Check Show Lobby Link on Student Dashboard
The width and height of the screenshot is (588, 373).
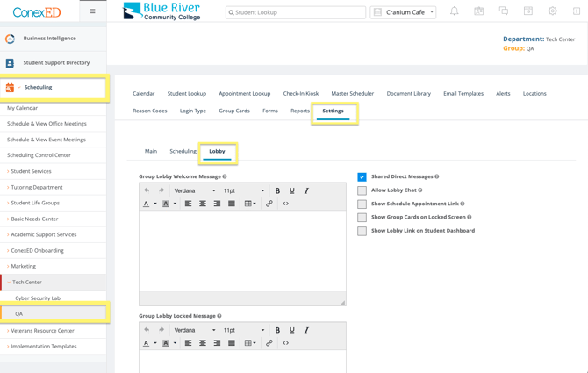coord(362,231)
